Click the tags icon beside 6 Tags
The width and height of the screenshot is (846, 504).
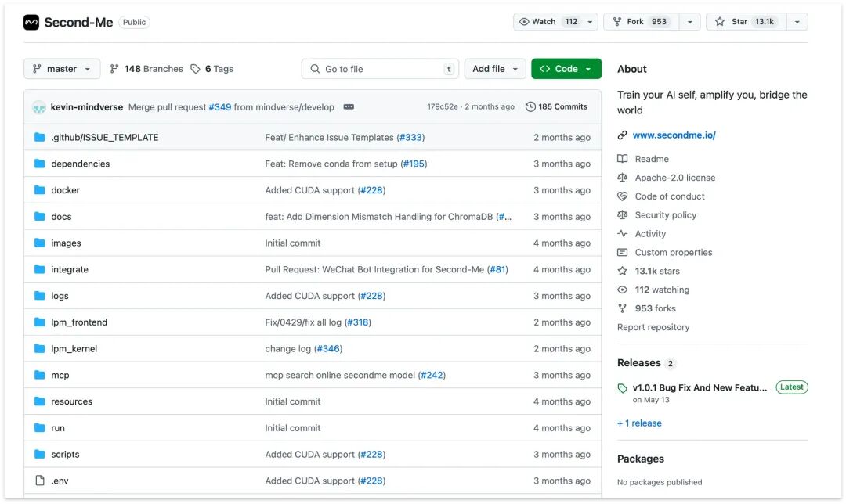point(195,69)
